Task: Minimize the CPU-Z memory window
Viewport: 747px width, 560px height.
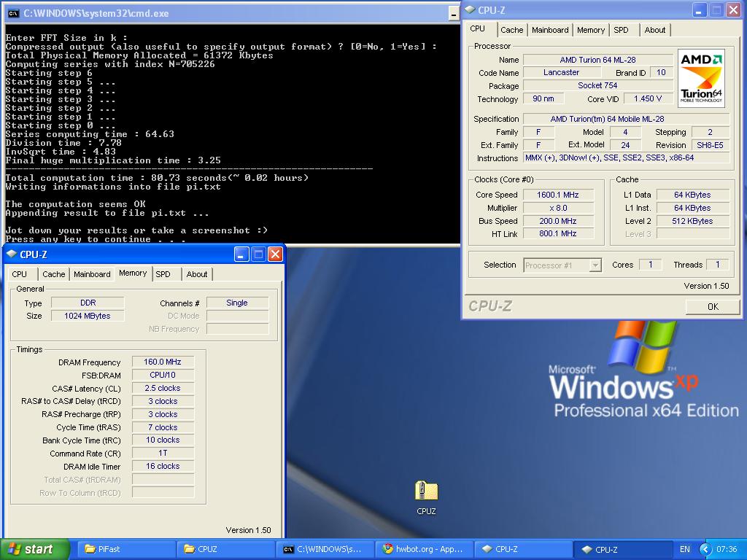Action: click(x=241, y=254)
